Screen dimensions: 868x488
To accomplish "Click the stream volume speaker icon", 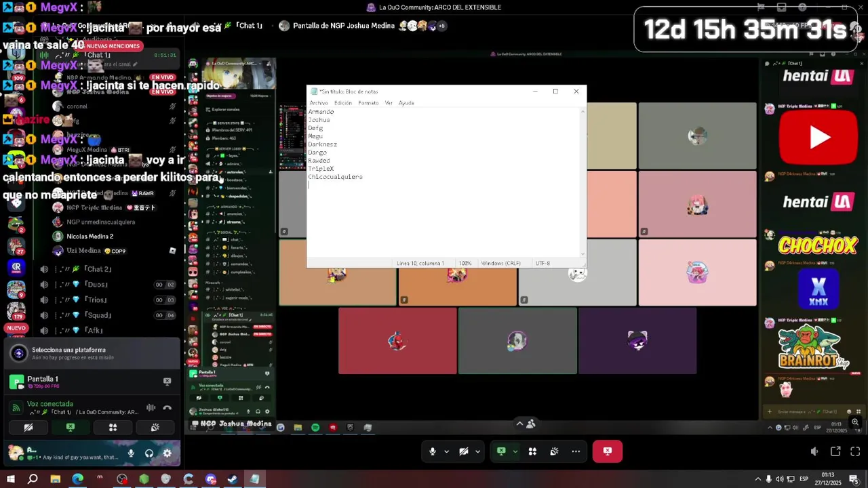I will [x=814, y=451].
